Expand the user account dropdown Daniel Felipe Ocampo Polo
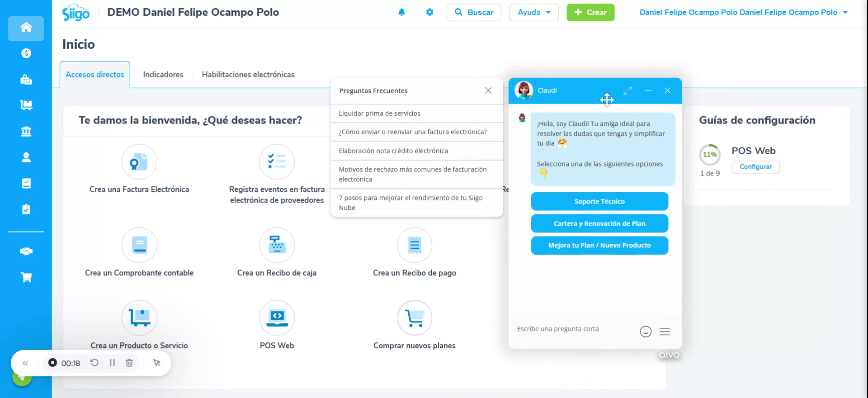 pos(743,12)
